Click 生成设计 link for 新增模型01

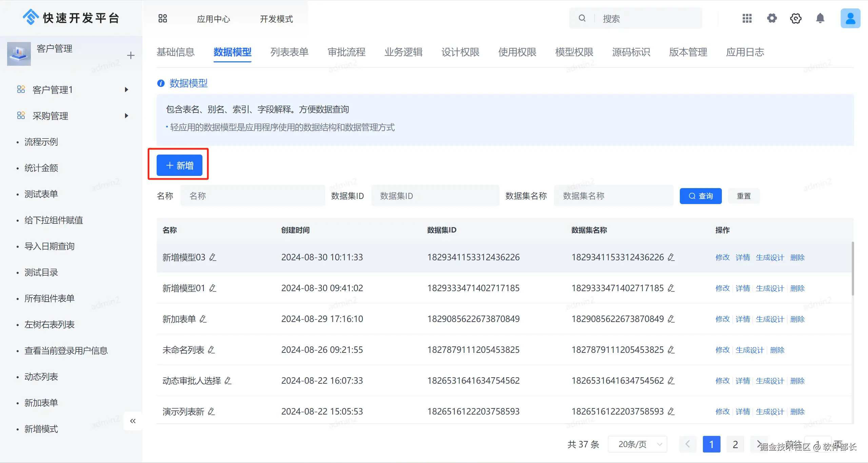tap(770, 288)
